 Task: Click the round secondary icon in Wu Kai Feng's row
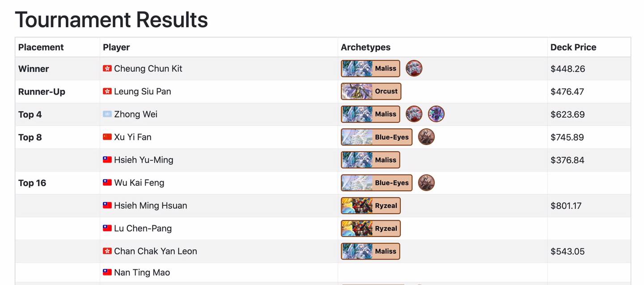coord(426,182)
